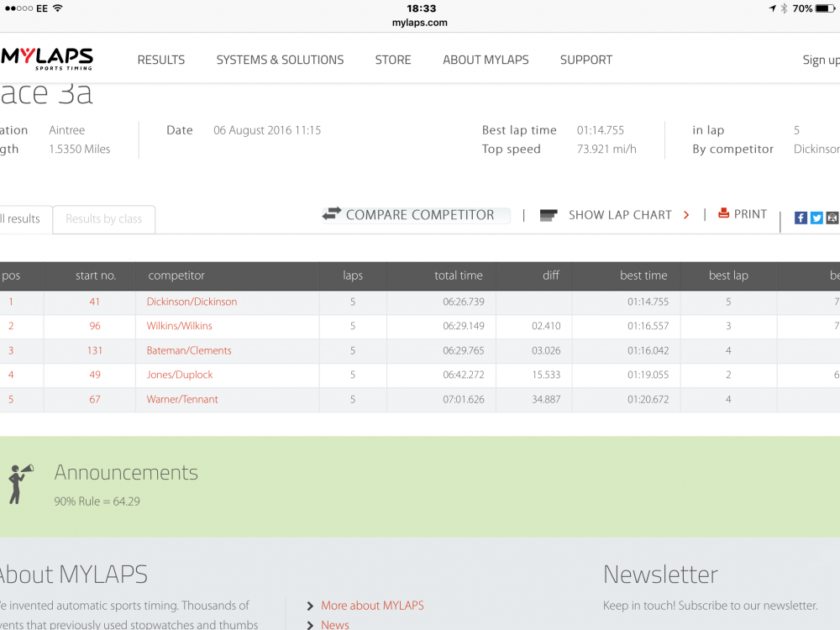Image resolution: width=840 pixels, height=630 pixels.
Task: Click the announcer megaphone icon
Action: [20, 484]
